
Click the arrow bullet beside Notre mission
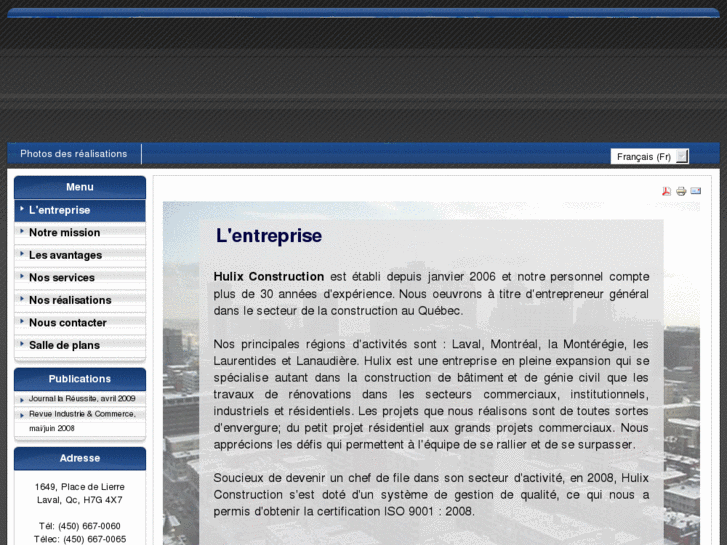click(x=22, y=231)
